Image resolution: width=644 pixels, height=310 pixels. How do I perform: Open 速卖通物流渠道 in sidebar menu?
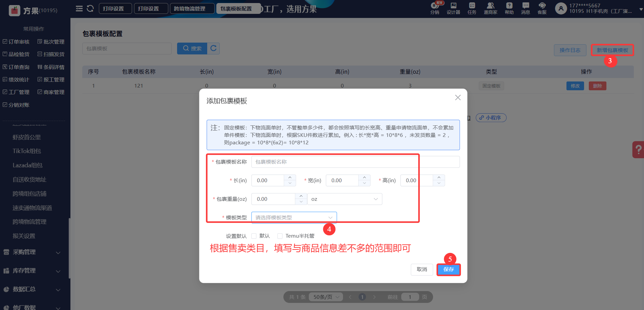32,208
